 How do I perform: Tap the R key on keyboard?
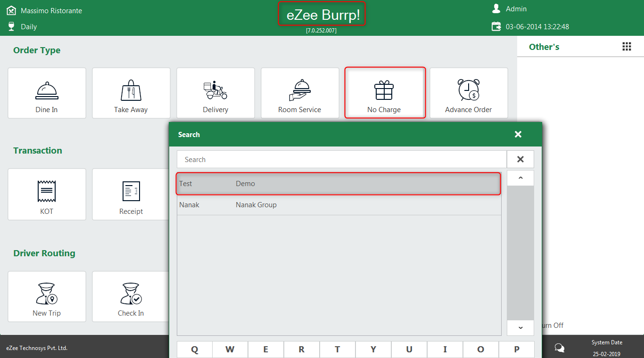(x=302, y=350)
